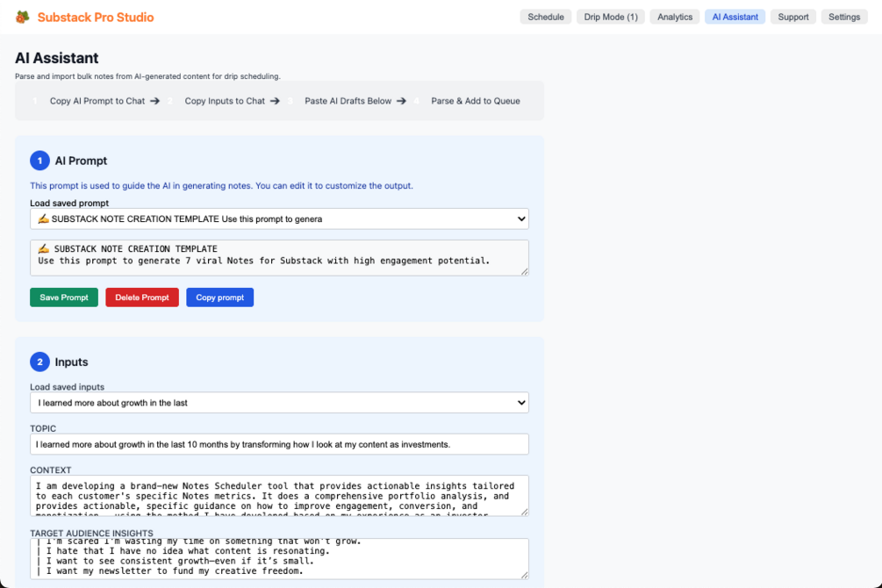Switch to Drip Mode (1) tab
Image resolution: width=882 pixels, height=588 pixels.
click(x=610, y=17)
